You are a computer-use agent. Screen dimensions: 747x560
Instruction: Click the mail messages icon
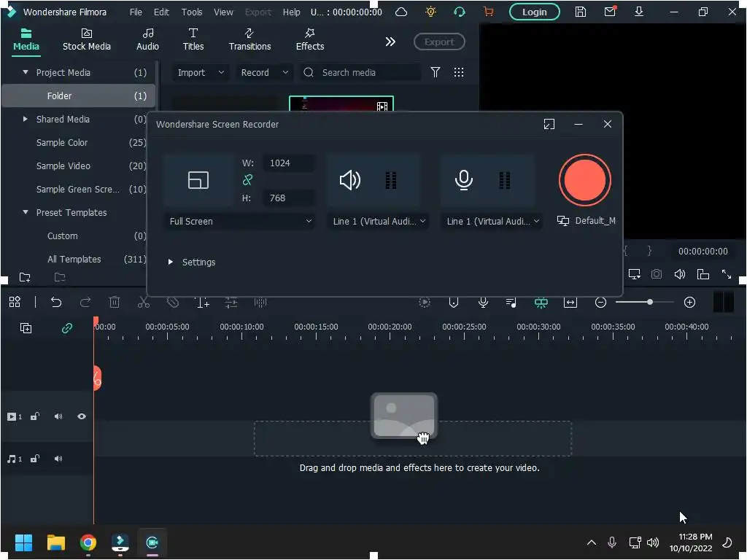[x=610, y=12]
